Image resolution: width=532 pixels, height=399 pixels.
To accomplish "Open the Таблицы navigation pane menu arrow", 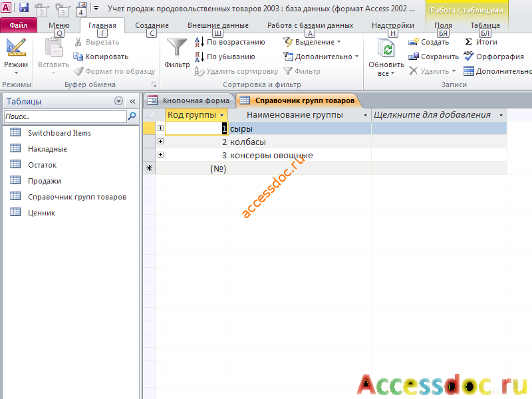I will pyautogui.click(x=119, y=101).
